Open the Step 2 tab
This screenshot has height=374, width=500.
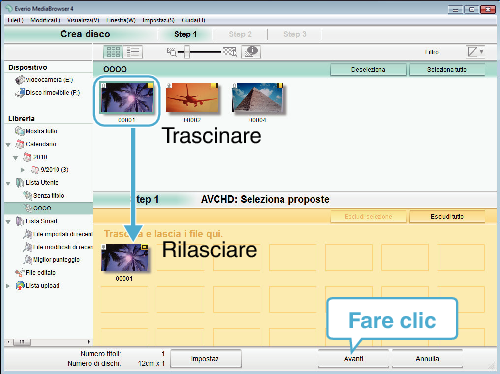coord(240,34)
